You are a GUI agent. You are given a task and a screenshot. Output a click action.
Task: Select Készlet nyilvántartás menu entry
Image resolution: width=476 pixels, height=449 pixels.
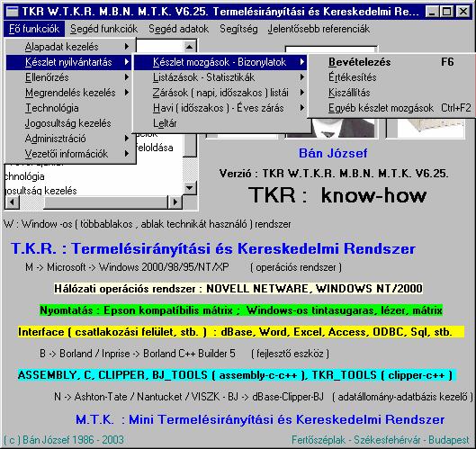click(68, 62)
